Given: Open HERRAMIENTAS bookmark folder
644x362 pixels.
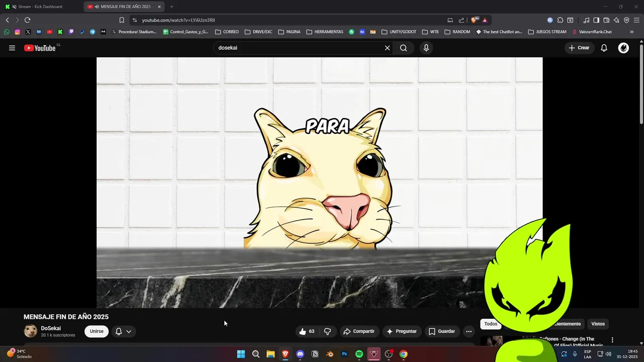Looking at the screenshot, I should (x=325, y=32).
